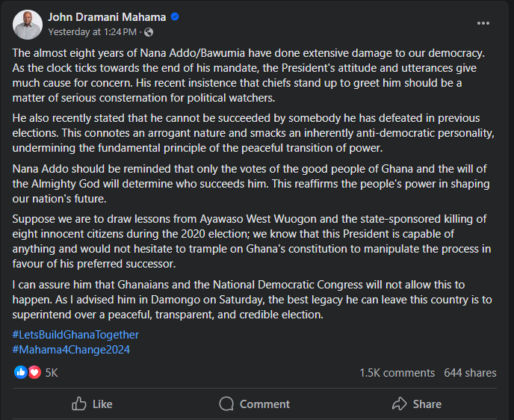Click the blue thumbs-up reaction icon
514x420 pixels.
(x=20, y=372)
